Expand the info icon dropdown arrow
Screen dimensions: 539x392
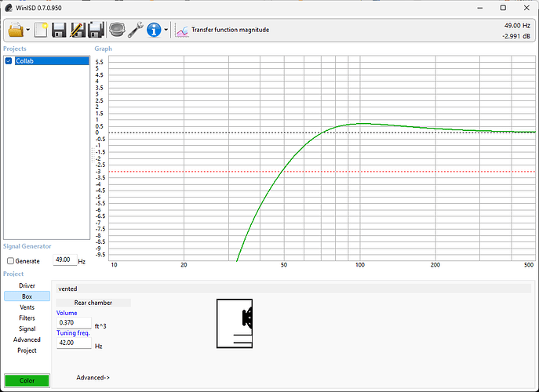pyautogui.click(x=166, y=31)
